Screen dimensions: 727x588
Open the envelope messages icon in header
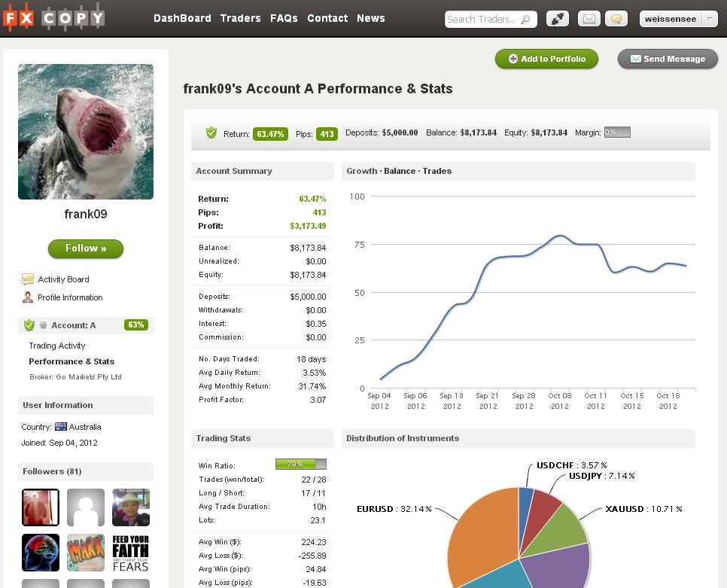pyautogui.click(x=589, y=19)
